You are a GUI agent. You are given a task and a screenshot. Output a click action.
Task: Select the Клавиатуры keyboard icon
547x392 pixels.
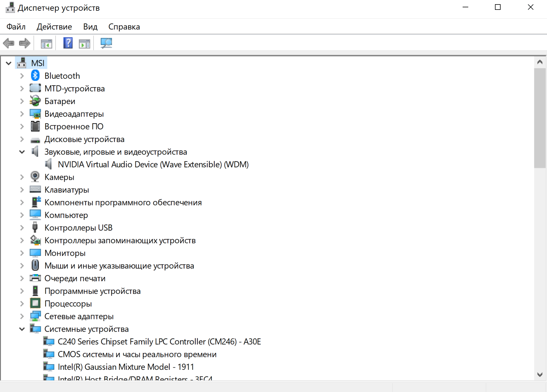(35, 189)
